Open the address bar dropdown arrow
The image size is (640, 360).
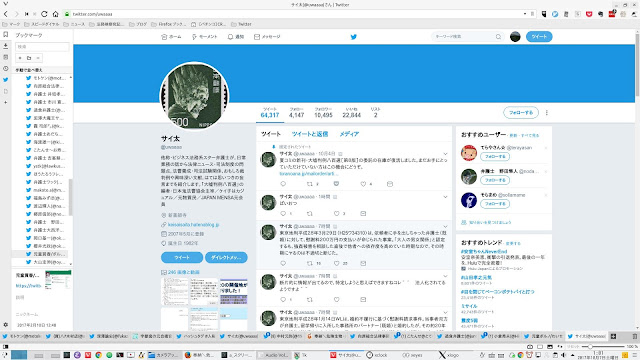coord(525,14)
